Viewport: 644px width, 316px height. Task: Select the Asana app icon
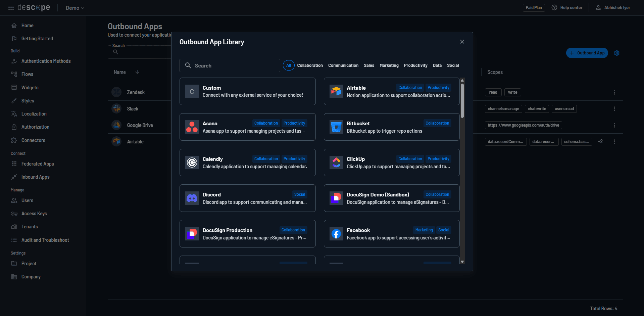[192, 127]
